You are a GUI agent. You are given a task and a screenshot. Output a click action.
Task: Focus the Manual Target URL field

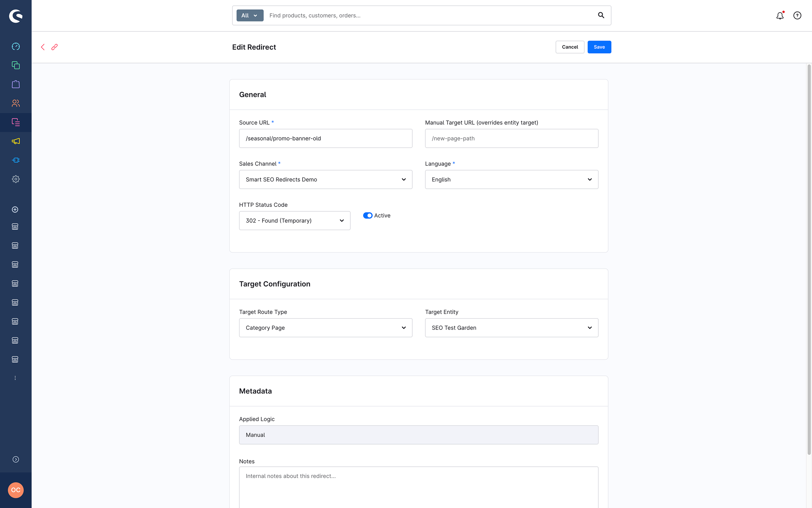[x=511, y=139]
